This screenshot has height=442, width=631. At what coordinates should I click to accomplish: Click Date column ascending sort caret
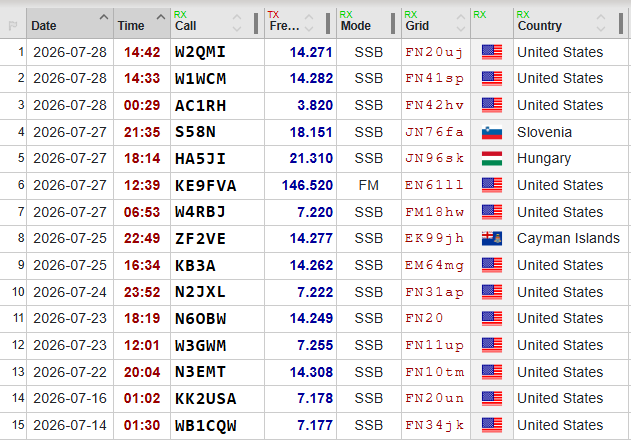[104, 17]
